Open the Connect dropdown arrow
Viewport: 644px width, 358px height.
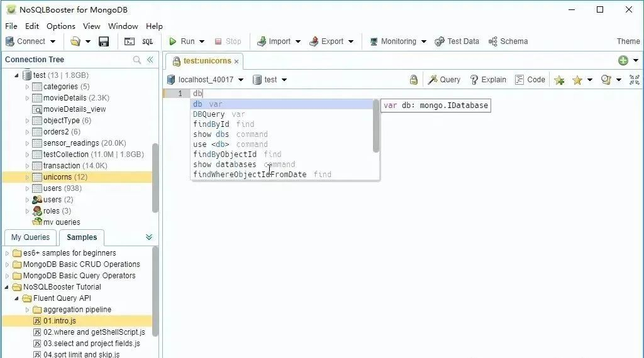tap(53, 41)
